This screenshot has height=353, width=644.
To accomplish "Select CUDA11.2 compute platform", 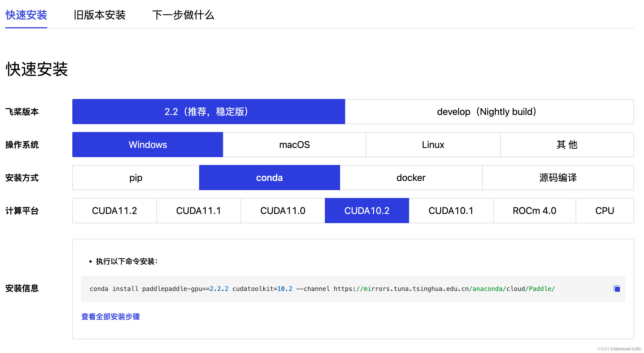I will pyautogui.click(x=114, y=211).
